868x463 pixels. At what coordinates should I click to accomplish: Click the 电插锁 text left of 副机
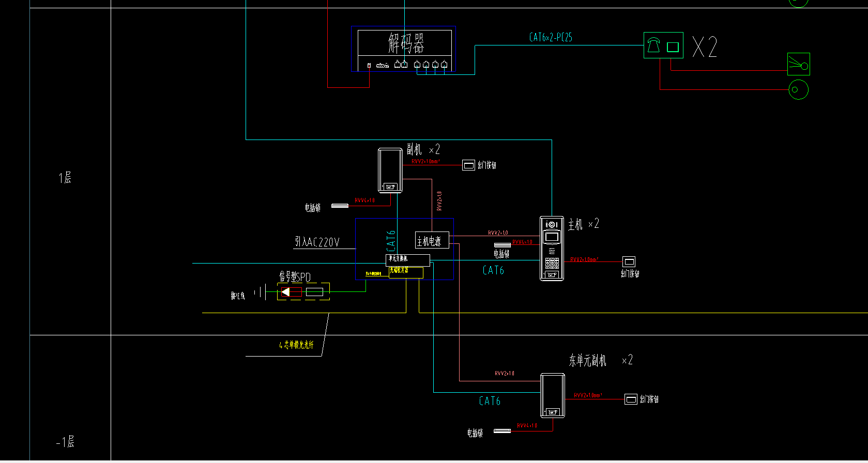coord(313,208)
